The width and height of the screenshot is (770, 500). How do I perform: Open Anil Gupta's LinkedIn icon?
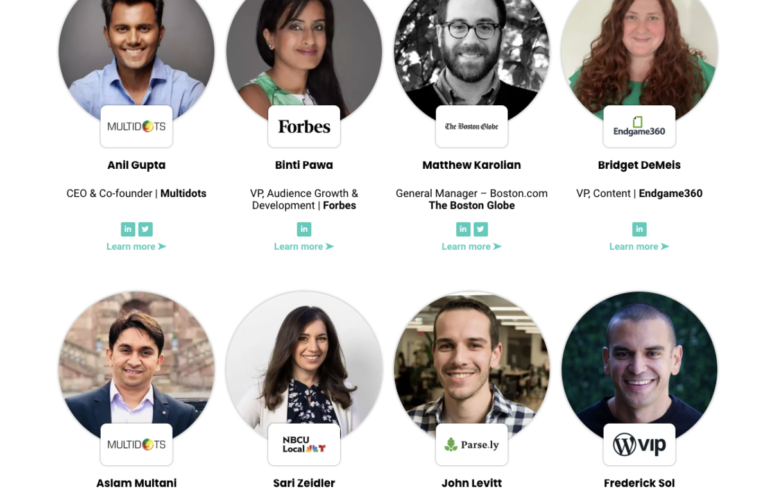coord(128,229)
